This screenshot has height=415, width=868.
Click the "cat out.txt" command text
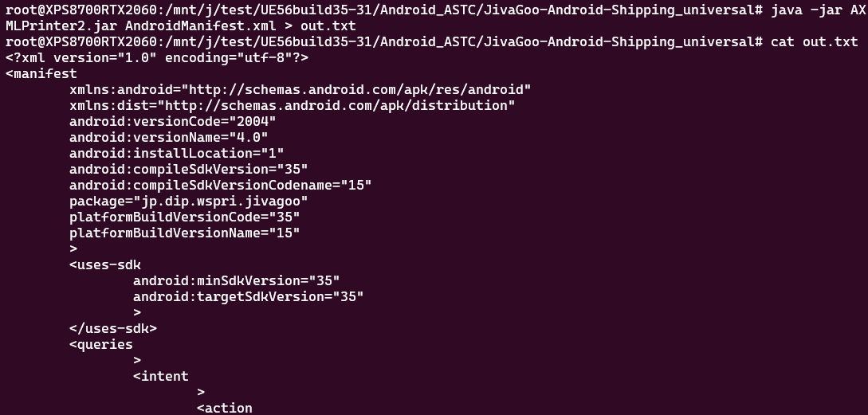[814, 41]
